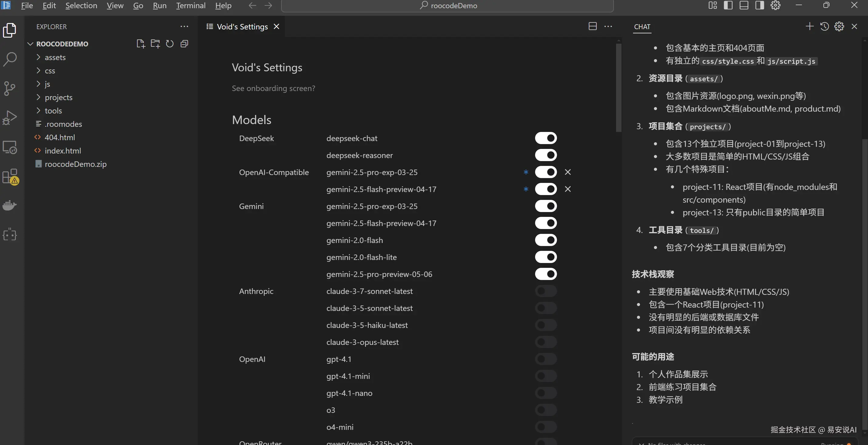This screenshot has width=868, height=445.
Task: Turn on the gpt-4.1 model toggle
Action: pyautogui.click(x=545, y=359)
